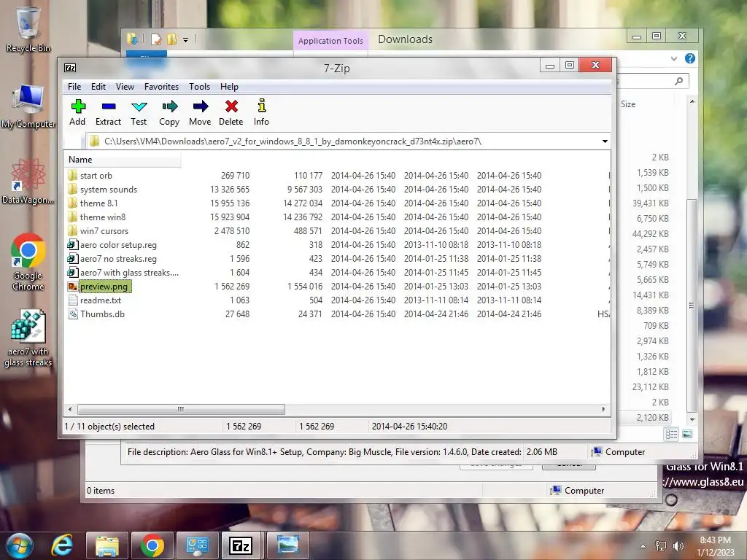Click the Windows Start orb
This screenshot has height=560, width=747.
20,545
